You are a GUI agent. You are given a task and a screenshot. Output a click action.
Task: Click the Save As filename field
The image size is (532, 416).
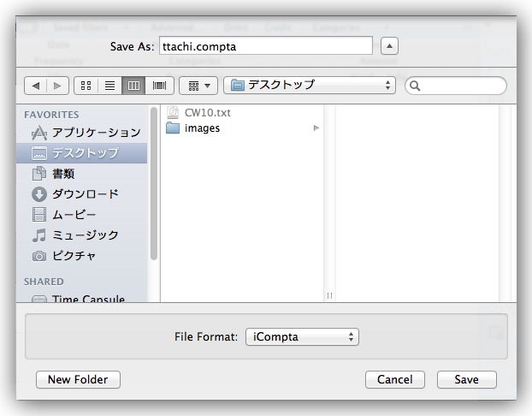tap(265, 46)
